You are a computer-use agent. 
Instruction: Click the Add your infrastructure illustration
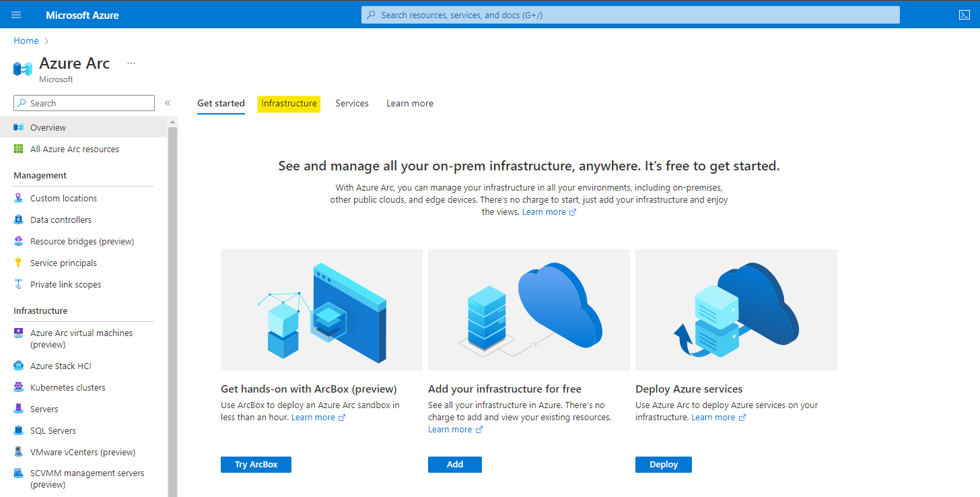(529, 310)
